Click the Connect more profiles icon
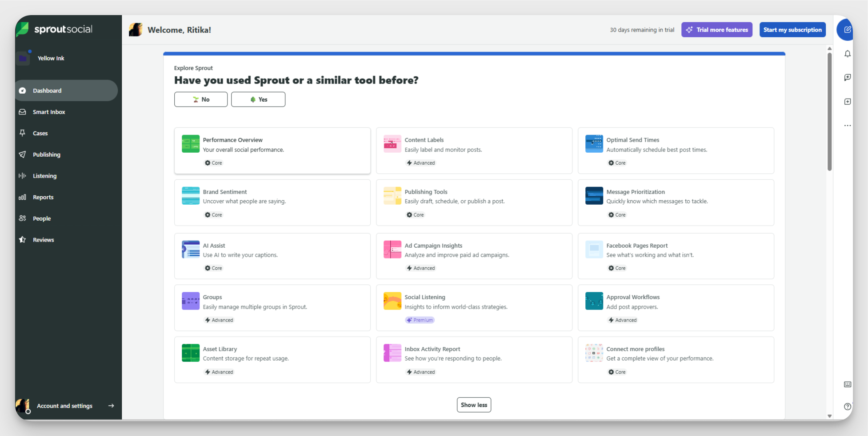868x436 pixels. pos(594,353)
